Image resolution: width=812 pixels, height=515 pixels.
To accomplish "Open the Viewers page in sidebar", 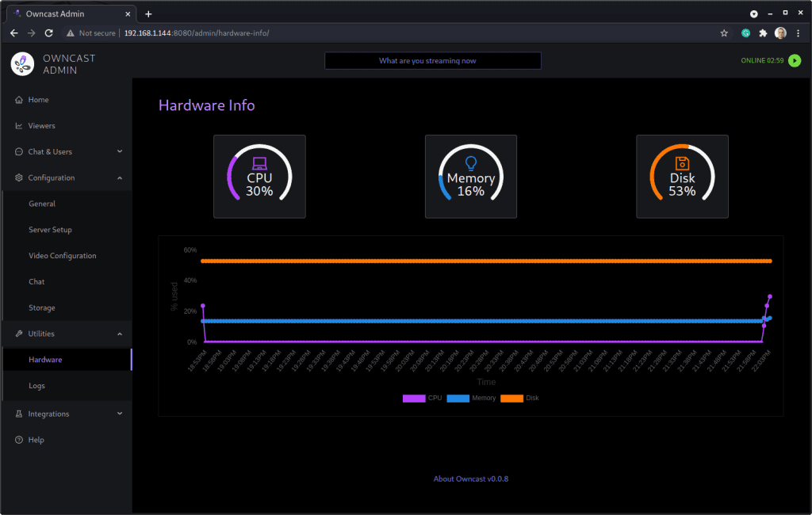I will point(41,125).
